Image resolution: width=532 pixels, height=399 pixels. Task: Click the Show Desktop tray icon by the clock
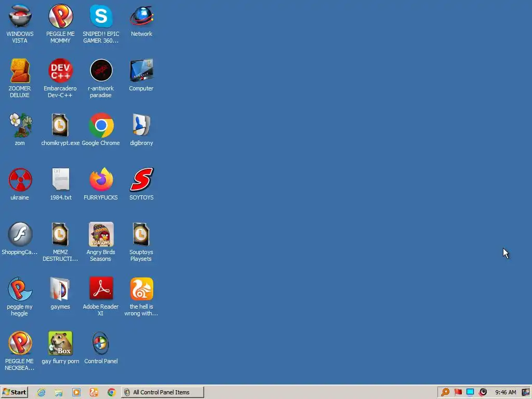click(x=526, y=392)
